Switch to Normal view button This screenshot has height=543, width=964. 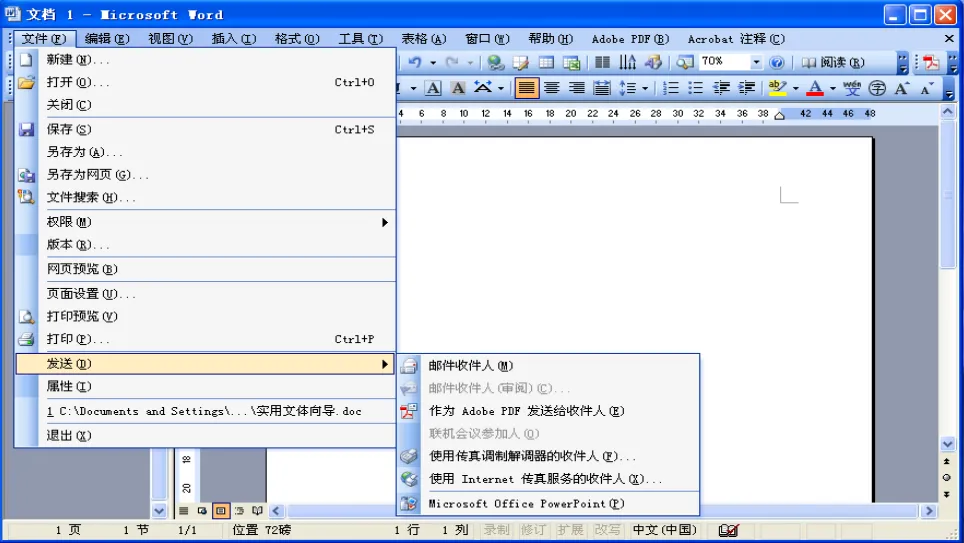pyautogui.click(x=183, y=510)
